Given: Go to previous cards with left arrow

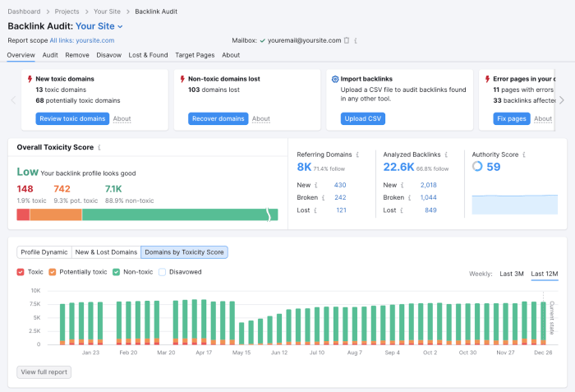Looking at the screenshot, I should point(14,99).
